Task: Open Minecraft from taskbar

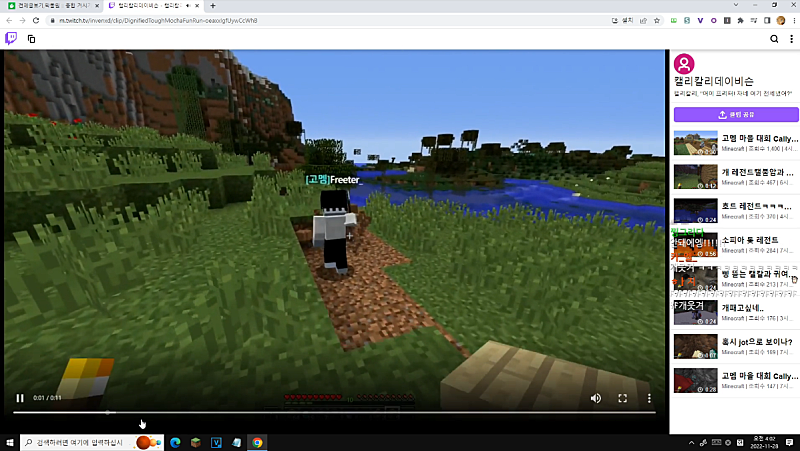Action: click(x=195, y=442)
